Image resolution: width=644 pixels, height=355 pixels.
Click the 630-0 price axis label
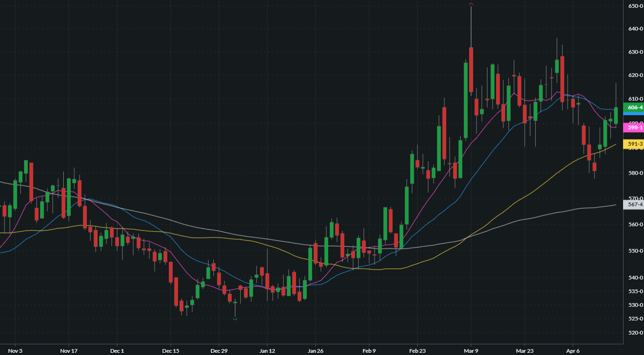point(635,52)
